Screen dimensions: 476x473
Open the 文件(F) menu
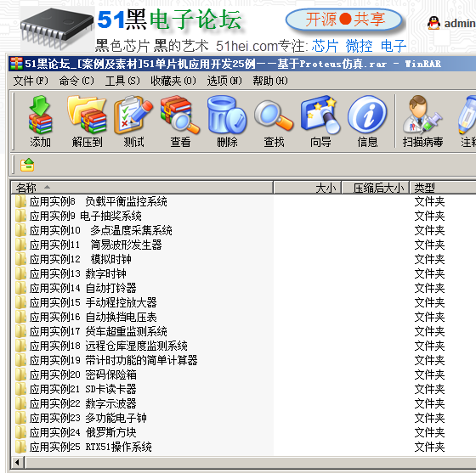31,81
